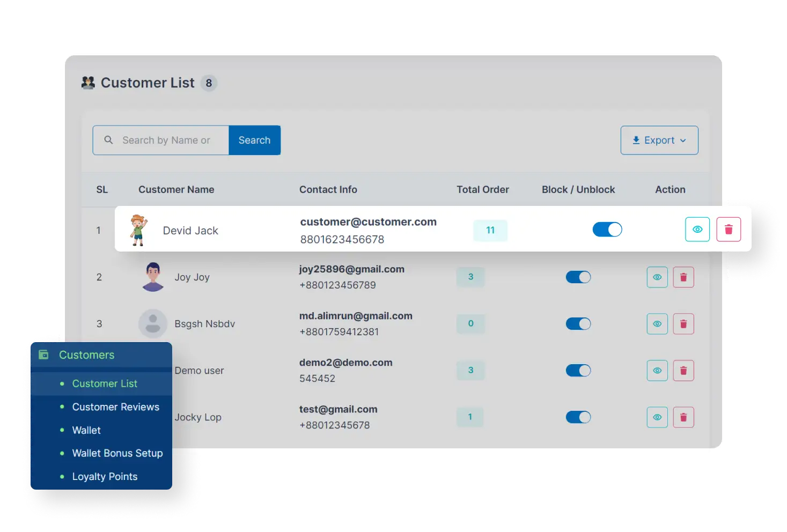Open Wallet Bonus Setup
787x532 pixels.
pyautogui.click(x=117, y=453)
